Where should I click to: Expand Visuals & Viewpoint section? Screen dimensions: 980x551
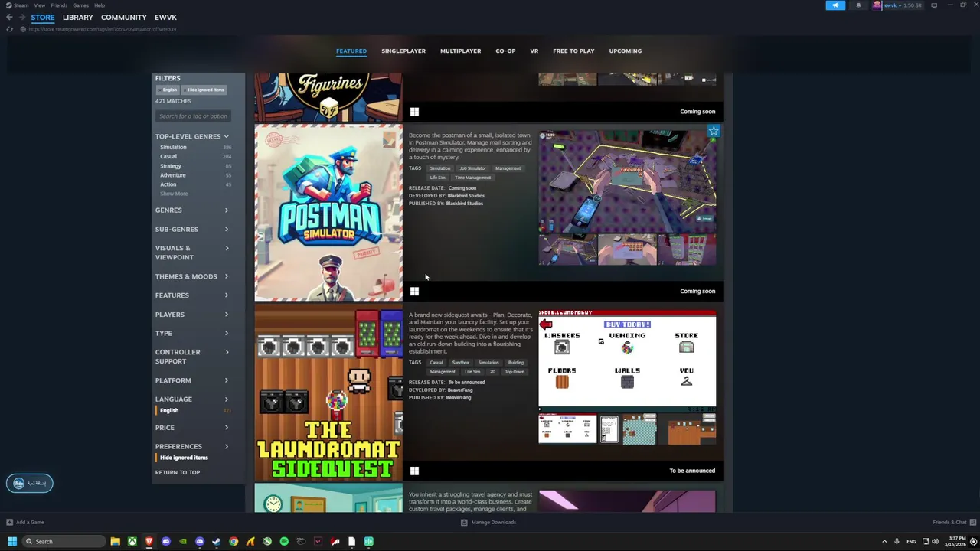[x=192, y=253]
